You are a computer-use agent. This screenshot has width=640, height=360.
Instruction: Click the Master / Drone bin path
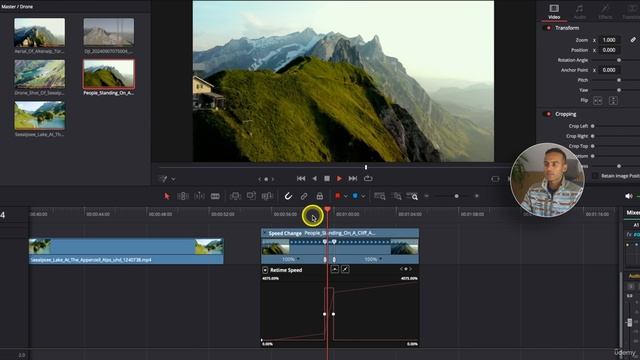(x=17, y=7)
